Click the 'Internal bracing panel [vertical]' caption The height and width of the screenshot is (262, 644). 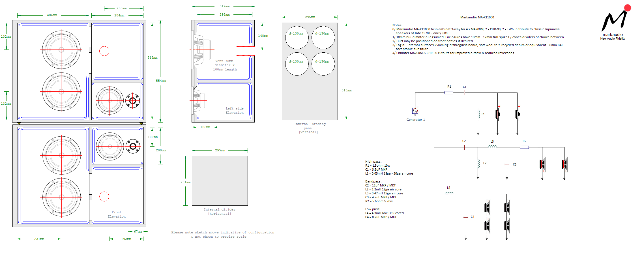[x=310, y=128]
